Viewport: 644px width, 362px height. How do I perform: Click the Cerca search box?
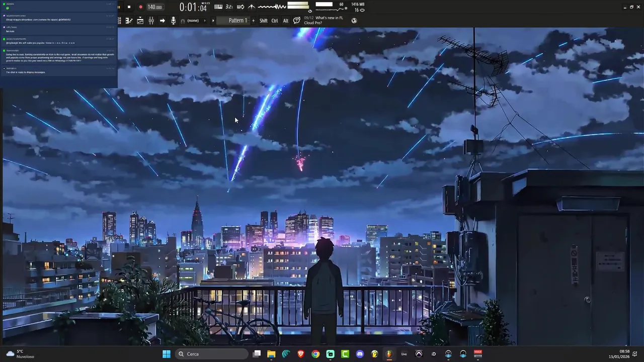click(212, 354)
